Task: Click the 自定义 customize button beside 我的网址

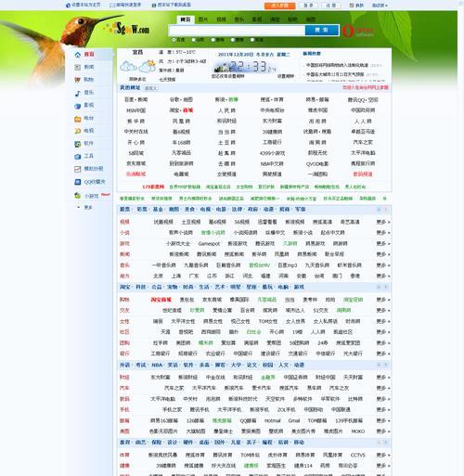Action: [150, 88]
